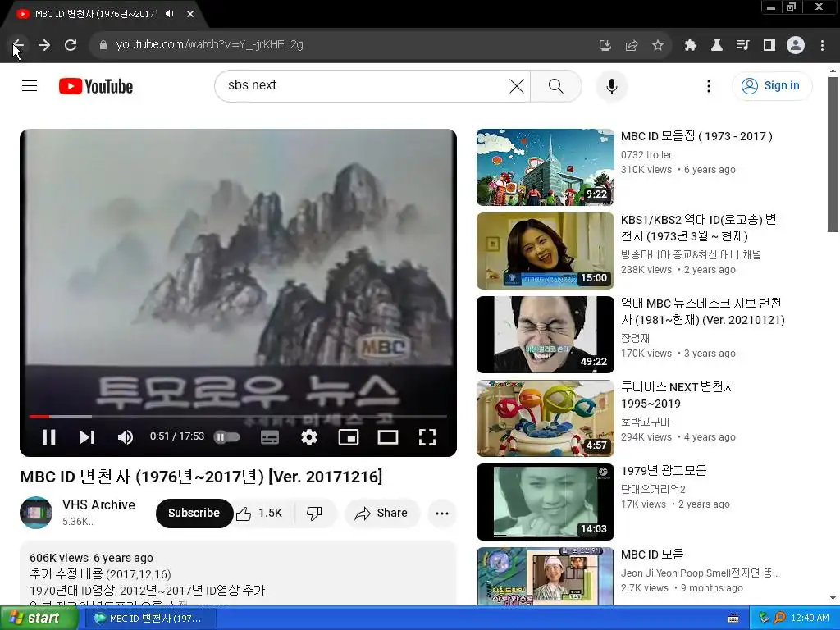Open the VHS Archive channel name
840x630 pixels.
coord(98,504)
